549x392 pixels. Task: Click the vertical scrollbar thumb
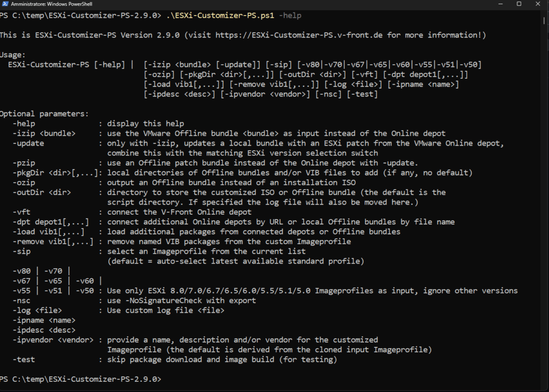coord(544,20)
